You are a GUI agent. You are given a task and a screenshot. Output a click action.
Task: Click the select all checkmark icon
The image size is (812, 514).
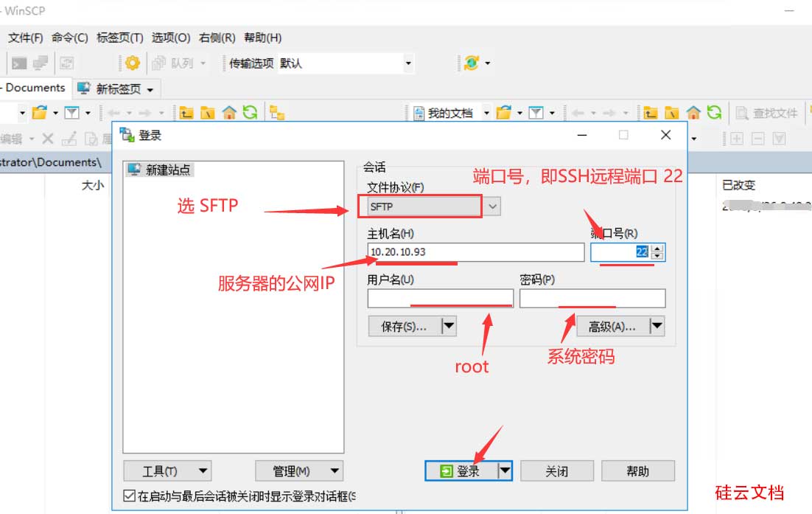(779, 139)
